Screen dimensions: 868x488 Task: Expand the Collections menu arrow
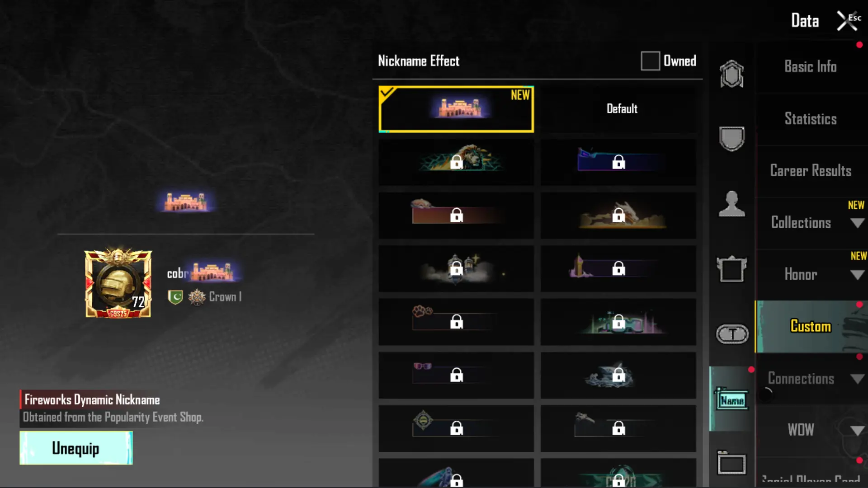[x=857, y=223]
